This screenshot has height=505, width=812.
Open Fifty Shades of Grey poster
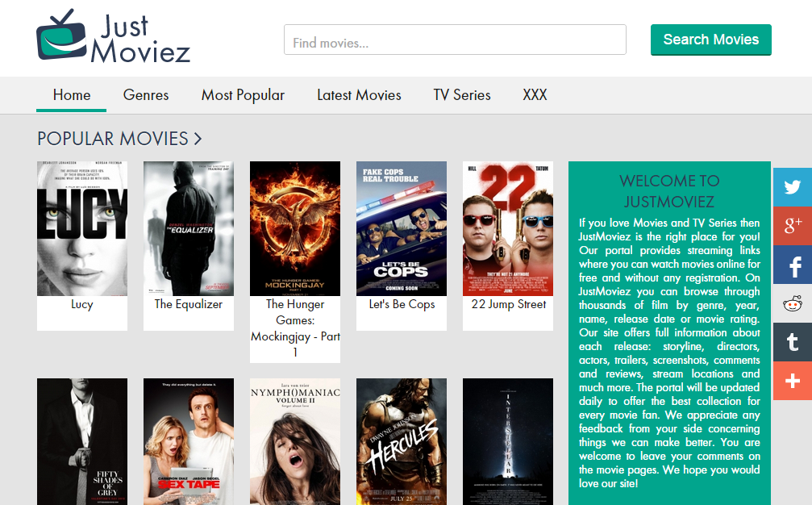tap(82, 441)
